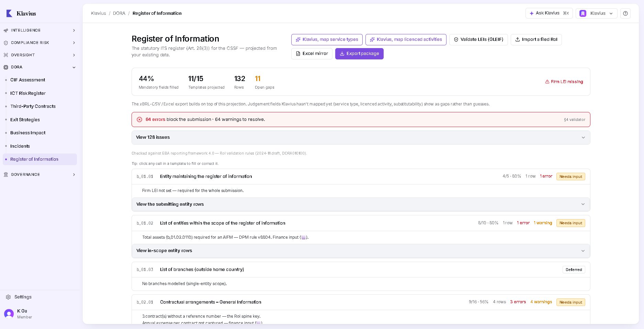The image size is (644, 329).
Task: Click the Governance building icon
Action: pyautogui.click(x=6, y=175)
